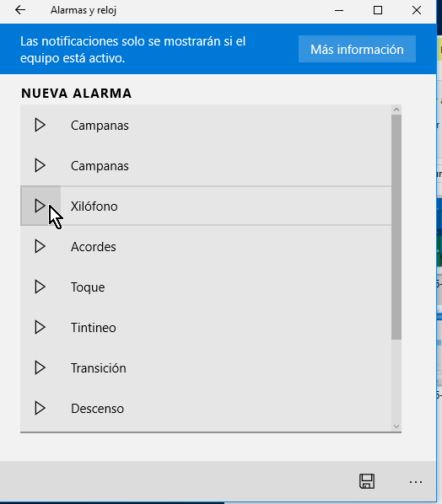Click the sound list scrollbar thumb
Image resolution: width=442 pixels, height=504 pixels.
click(x=396, y=227)
